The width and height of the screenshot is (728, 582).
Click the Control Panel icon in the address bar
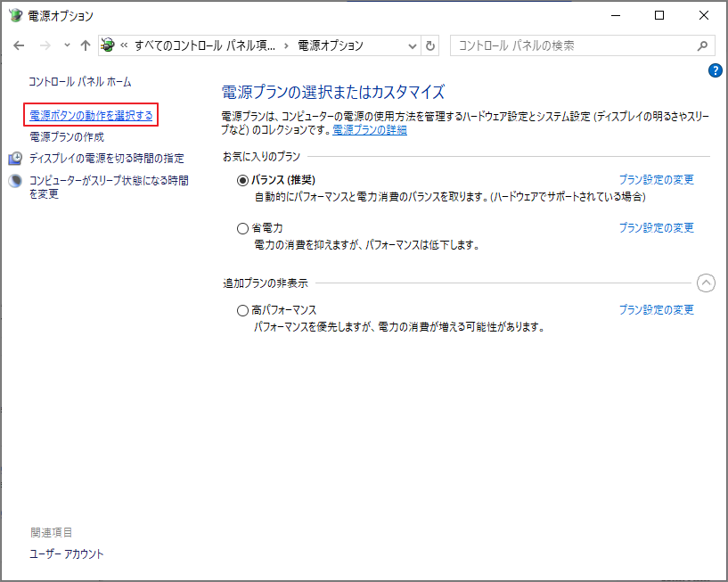pyautogui.click(x=107, y=45)
